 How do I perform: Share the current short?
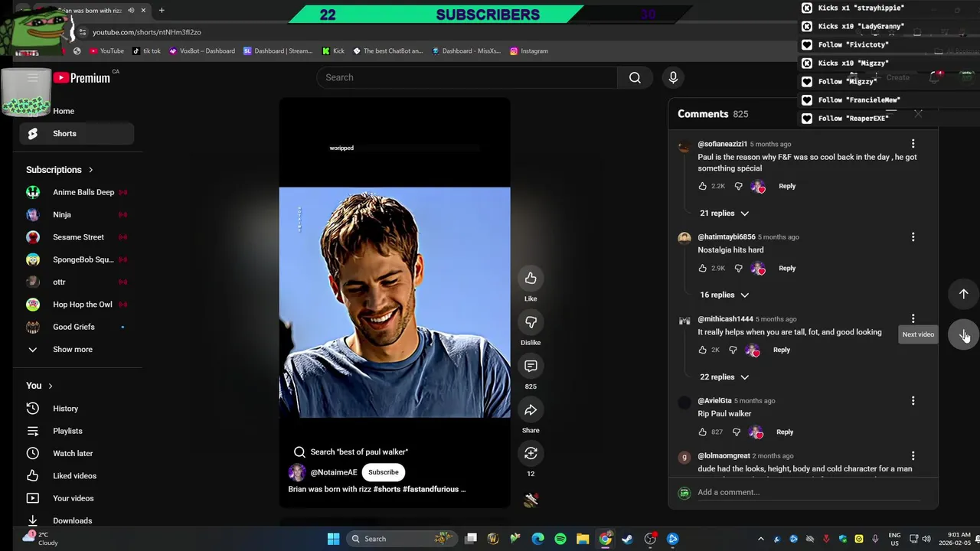click(x=531, y=409)
